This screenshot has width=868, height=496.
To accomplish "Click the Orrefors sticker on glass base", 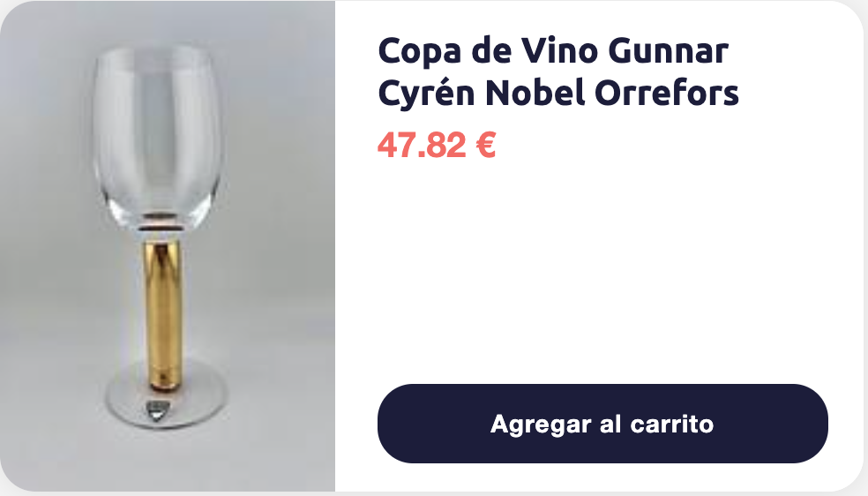I will [157, 410].
